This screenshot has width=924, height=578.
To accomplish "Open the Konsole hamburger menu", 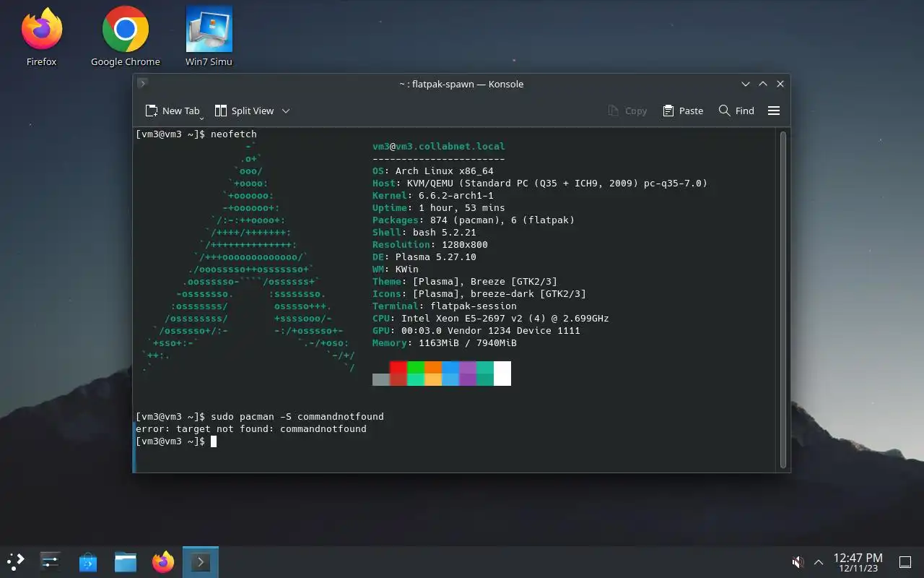I will 774,111.
